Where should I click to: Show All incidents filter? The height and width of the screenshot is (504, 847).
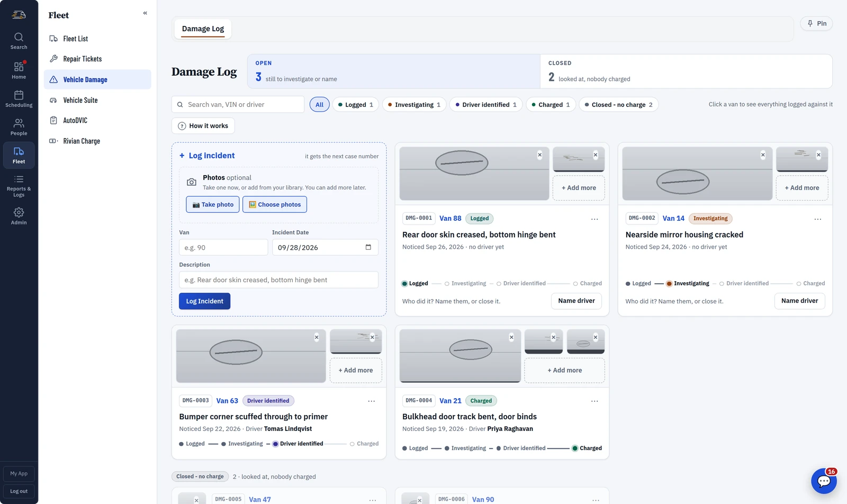[x=319, y=105]
